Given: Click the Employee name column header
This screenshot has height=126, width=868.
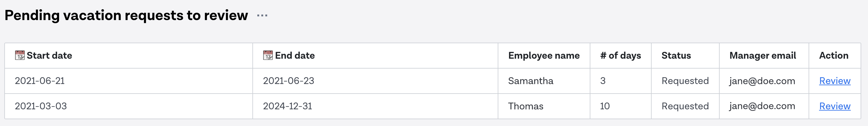Looking at the screenshot, I should pyautogui.click(x=544, y=56).
